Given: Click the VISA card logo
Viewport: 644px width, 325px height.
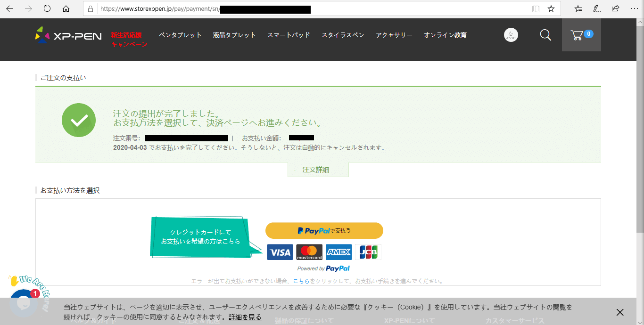Looking at the screenshot, I should click(x=280, y=252).
